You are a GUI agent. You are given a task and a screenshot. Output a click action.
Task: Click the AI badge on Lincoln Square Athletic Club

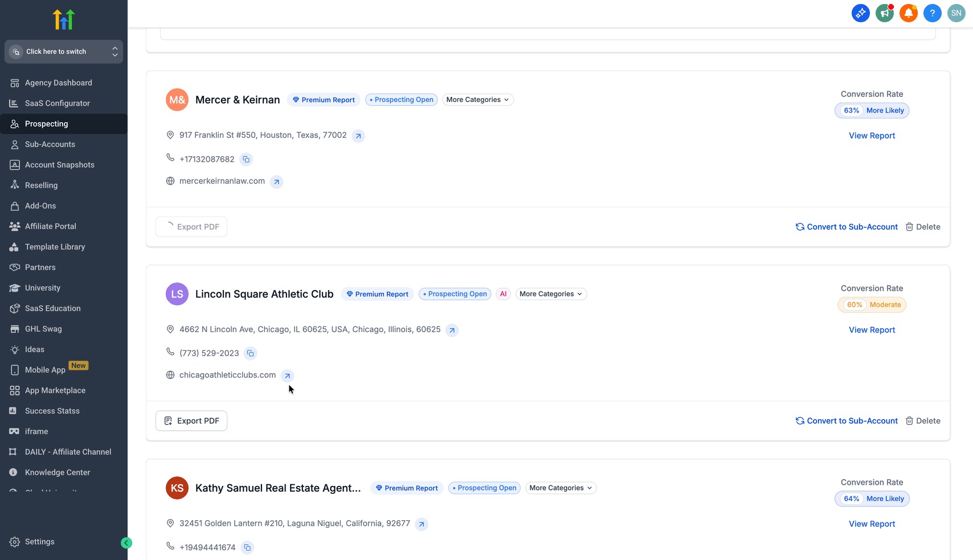[503, 294]
